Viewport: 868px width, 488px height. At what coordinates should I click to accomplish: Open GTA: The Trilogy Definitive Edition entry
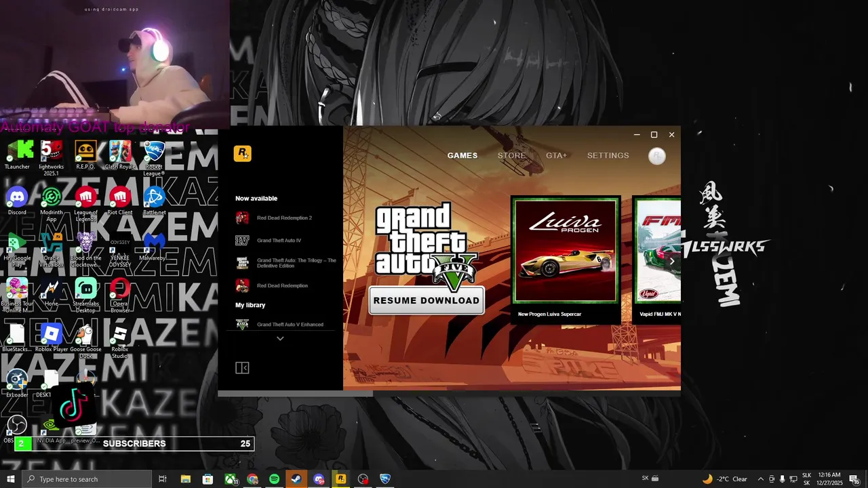click(285, 263)
